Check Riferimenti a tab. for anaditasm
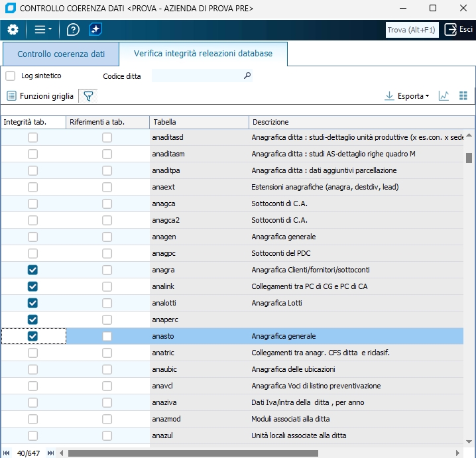This screenshot has width=476, height=458. [107, 154]
